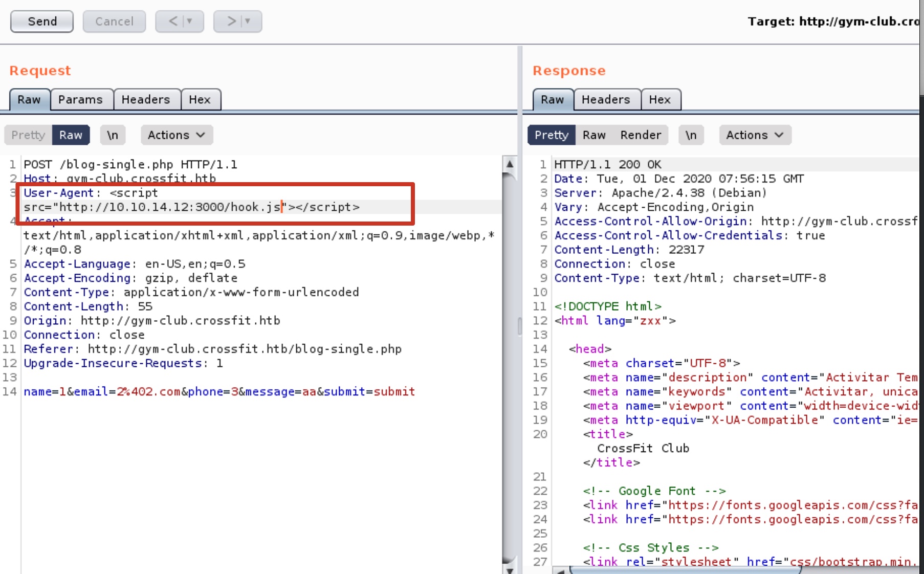Click the Origin header line

pyautogui.click(x=152, y=321)
